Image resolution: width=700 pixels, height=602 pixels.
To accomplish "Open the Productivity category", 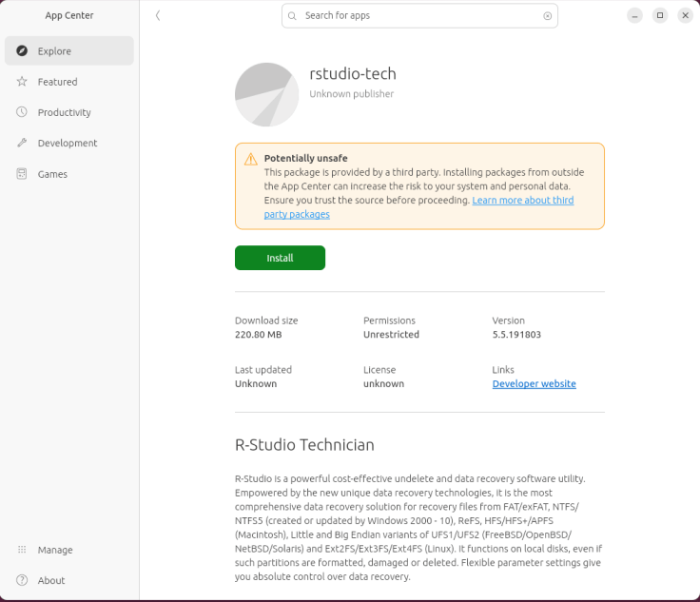I will point(69,112).
